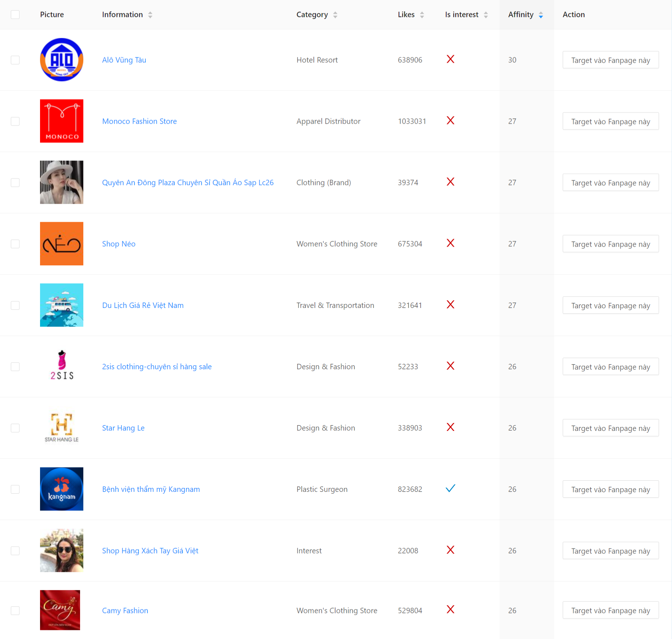Click Target vào Fanpage này for Monoco

611,121
